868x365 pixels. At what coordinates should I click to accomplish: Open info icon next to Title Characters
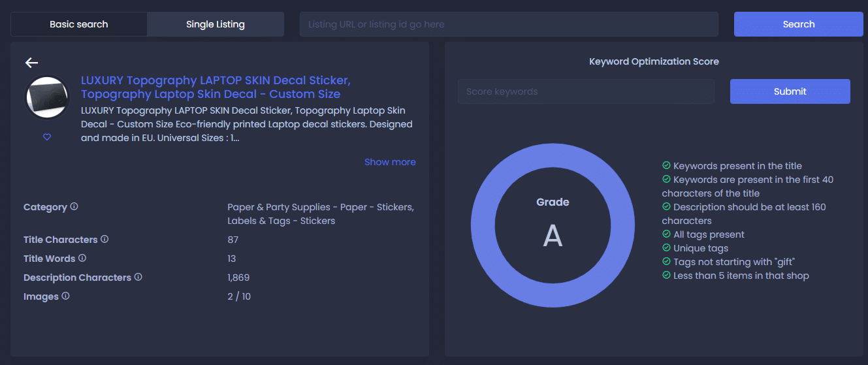tap(104, 239)
